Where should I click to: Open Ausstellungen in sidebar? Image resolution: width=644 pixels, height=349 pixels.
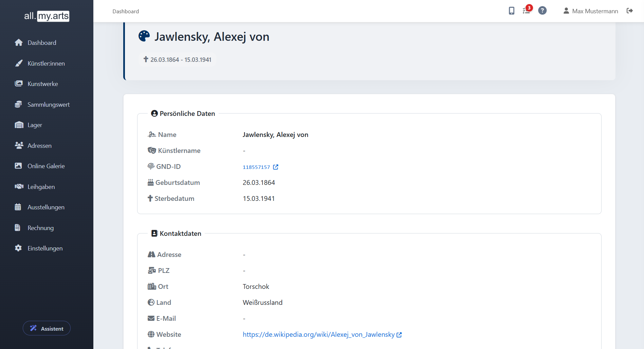coord(46,207)
